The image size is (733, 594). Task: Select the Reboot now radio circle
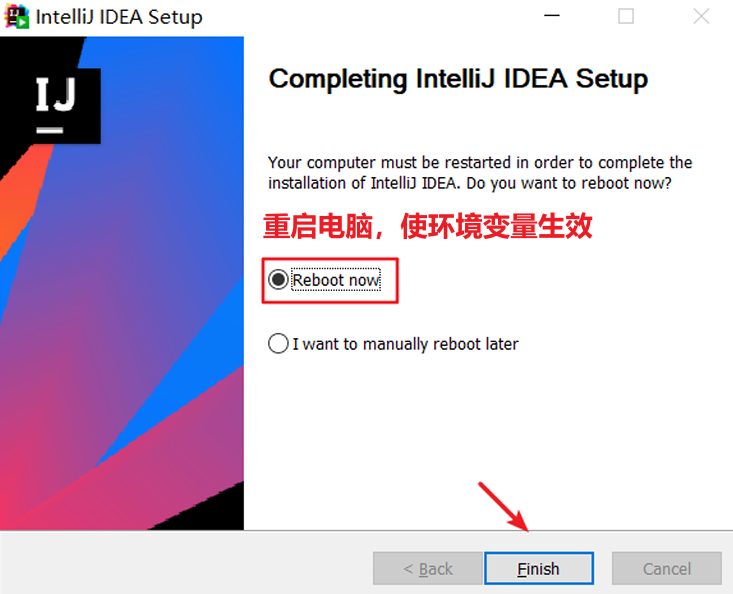point(278,281)
